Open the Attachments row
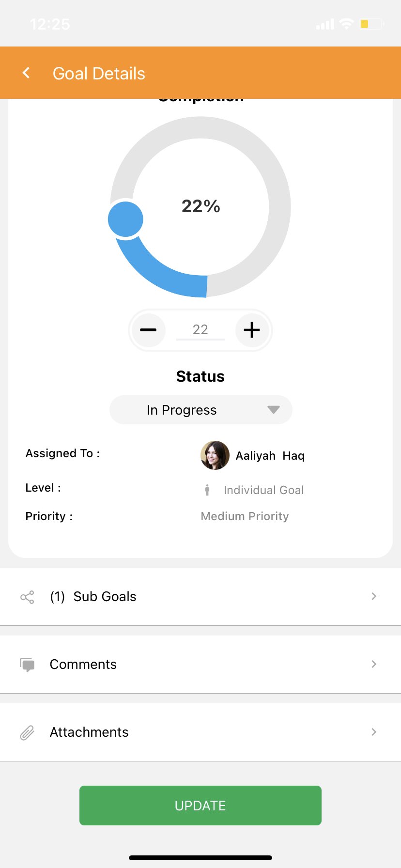 (200, 732)
